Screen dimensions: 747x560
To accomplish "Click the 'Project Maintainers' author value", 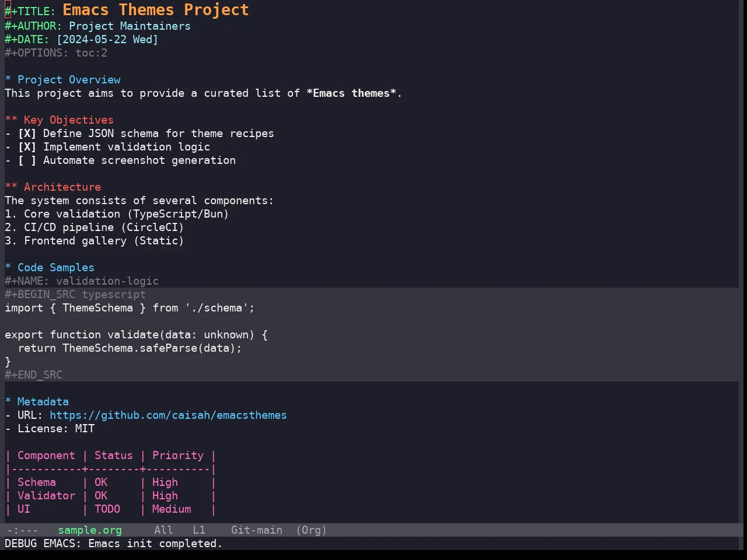I will click(x=130, y=26).
